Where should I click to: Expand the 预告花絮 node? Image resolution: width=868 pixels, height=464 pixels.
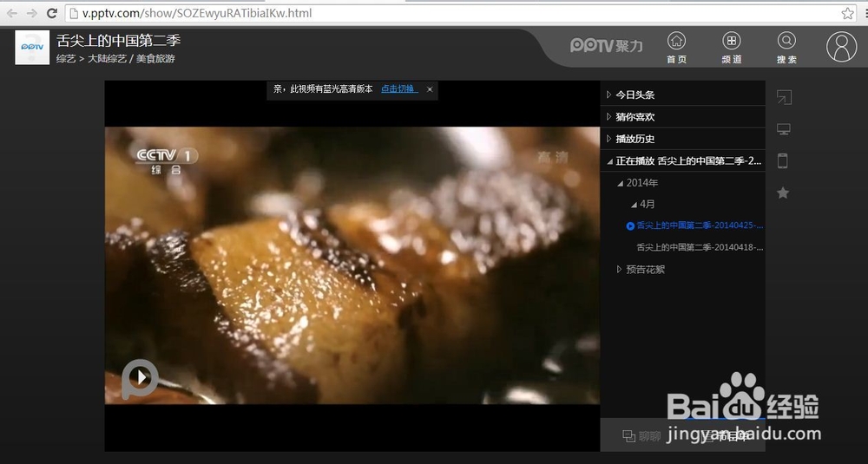619,270
